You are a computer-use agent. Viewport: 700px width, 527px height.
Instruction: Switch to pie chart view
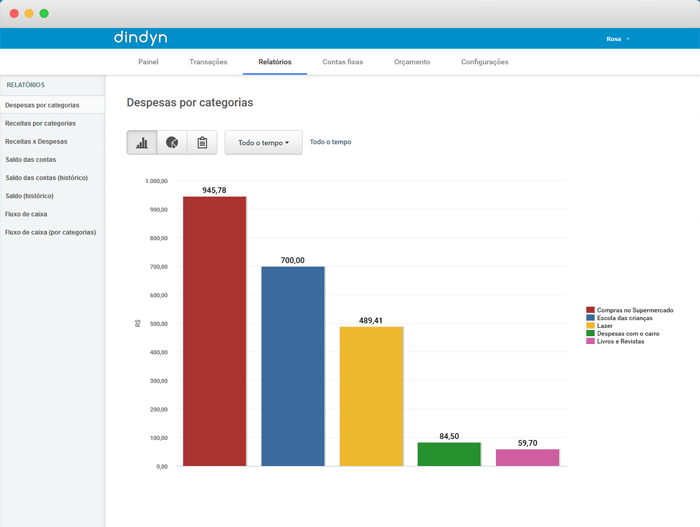coord(172,142)
